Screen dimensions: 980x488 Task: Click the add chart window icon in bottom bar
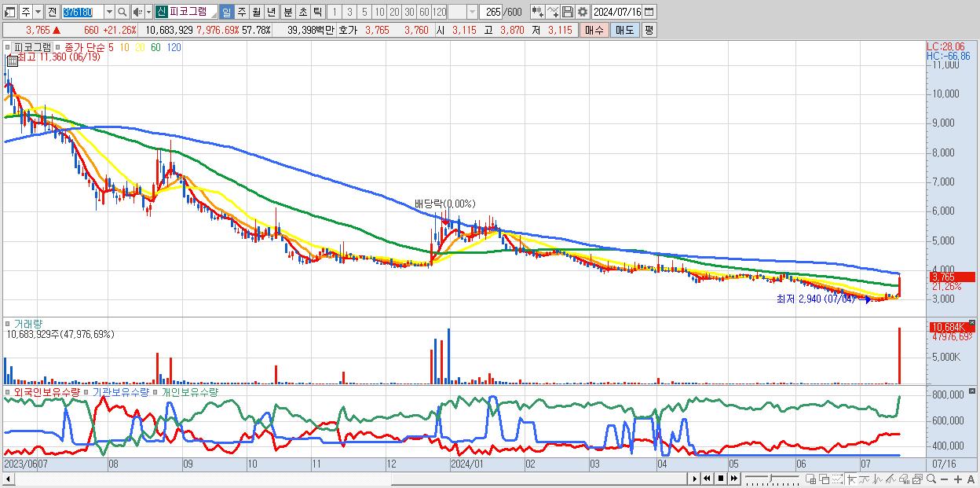[x=811, y=479]
